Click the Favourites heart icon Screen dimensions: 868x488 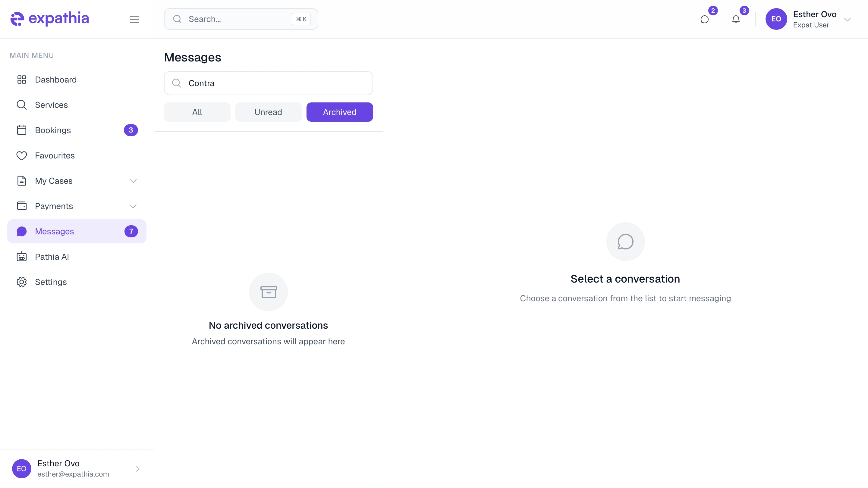click(x=22, y=156)
